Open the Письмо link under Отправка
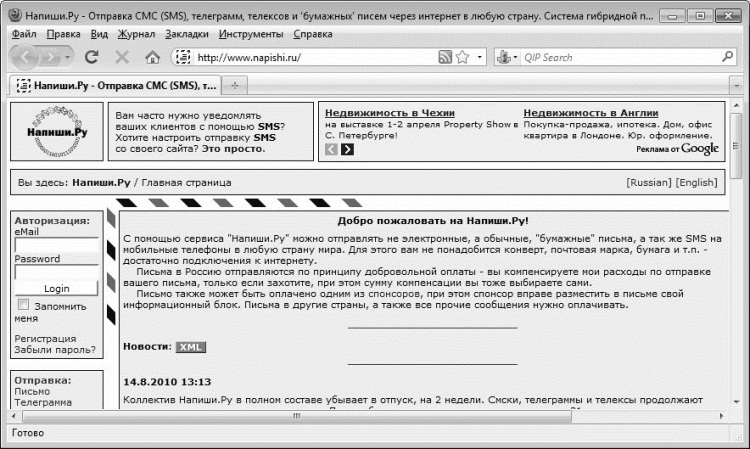 32,391
